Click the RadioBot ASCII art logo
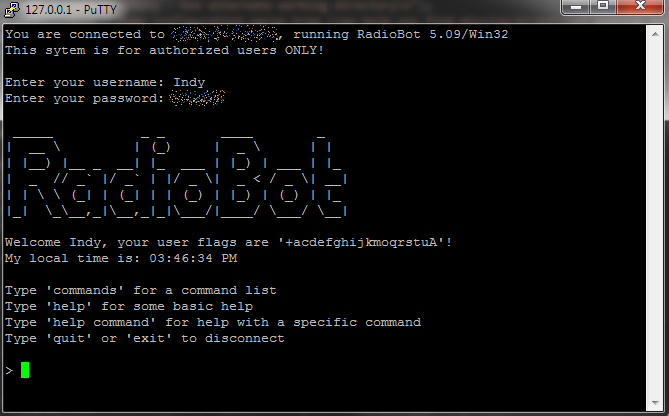This screenshot has width=669, height=416. [177, 177]
